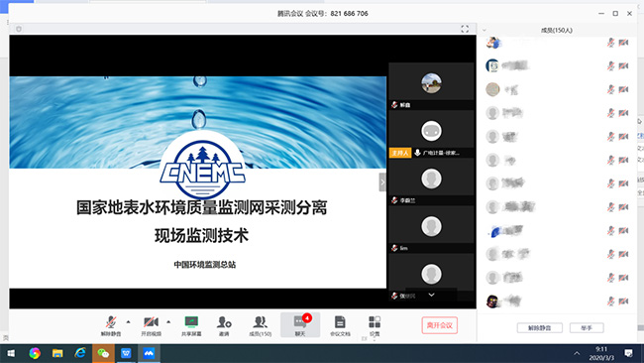The image size is (644, 363).
Task: Collapse the 成员(150人) panel chevron
Action: [x=484, y=30]
